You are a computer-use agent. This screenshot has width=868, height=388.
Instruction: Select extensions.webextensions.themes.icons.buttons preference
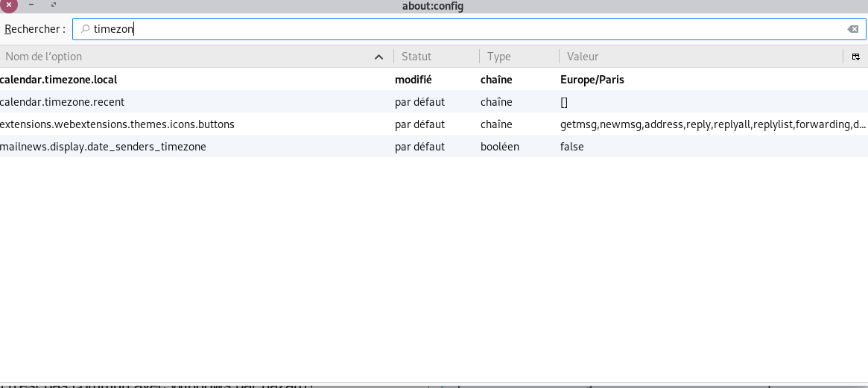(118, 124)
